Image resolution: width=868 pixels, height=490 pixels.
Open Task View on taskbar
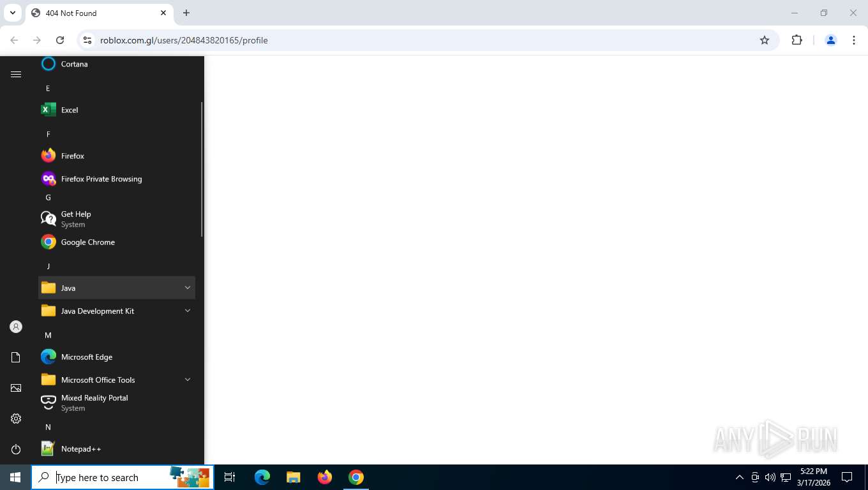(x=230, y=477)
